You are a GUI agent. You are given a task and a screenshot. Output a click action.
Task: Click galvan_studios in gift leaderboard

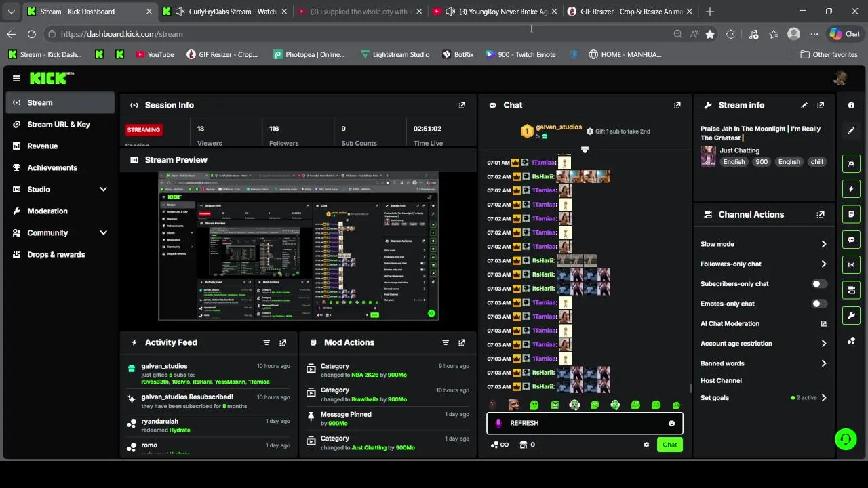[x=559, y=127]
